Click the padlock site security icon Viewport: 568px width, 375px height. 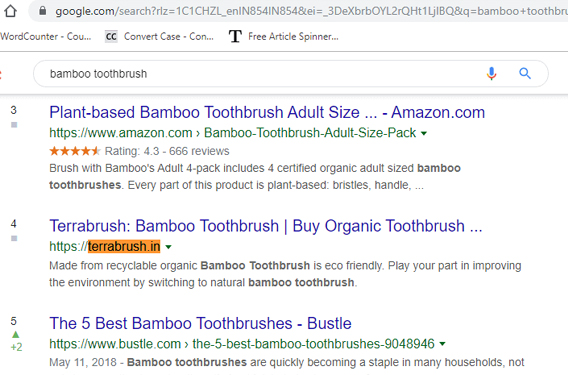tap(43, 11)
